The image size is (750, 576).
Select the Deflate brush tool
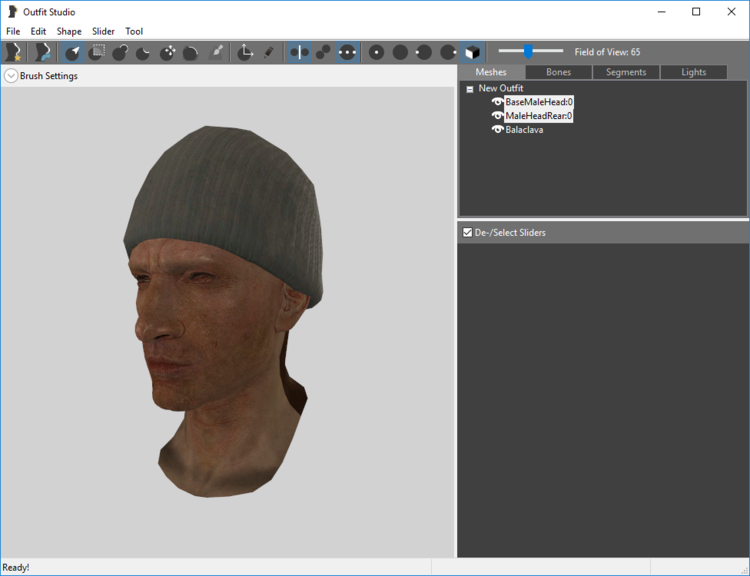(143, 52)
